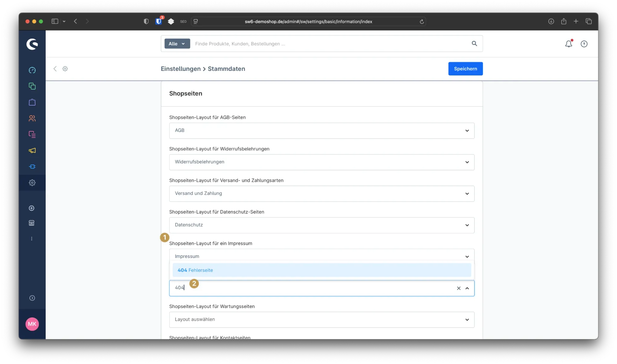617x364 pixels.
Task: Click the three-dot more icon in the sidebar
Action: (31, 239)
